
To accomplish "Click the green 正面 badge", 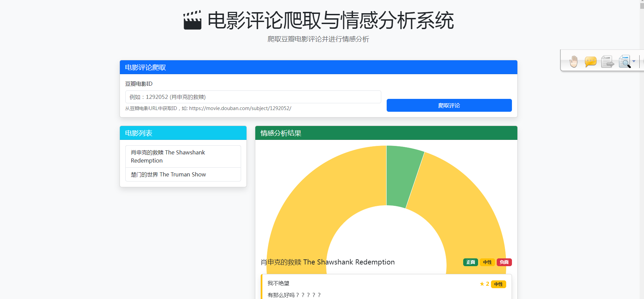I will pyautogui.click(x=470, y=262).
